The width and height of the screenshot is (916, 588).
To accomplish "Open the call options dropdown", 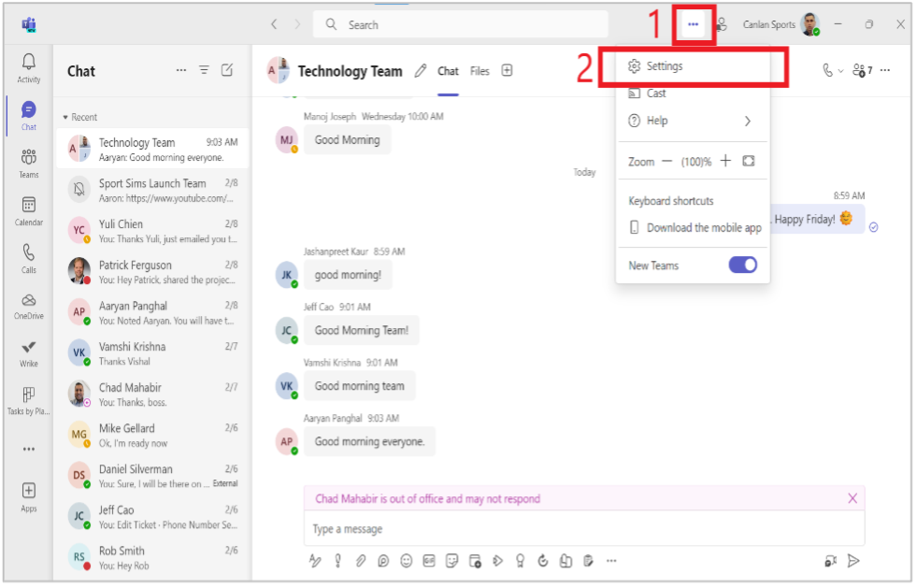I will point(840,71).
